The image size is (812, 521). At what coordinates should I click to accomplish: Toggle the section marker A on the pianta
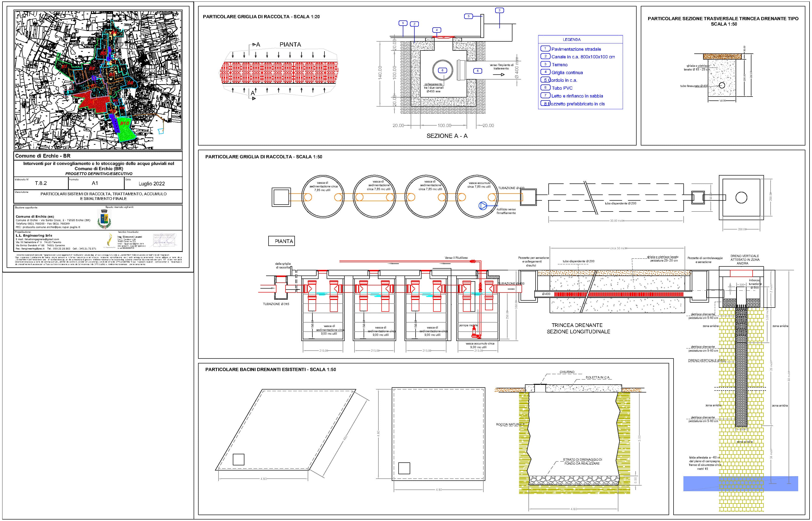click(x=256, y=44)
